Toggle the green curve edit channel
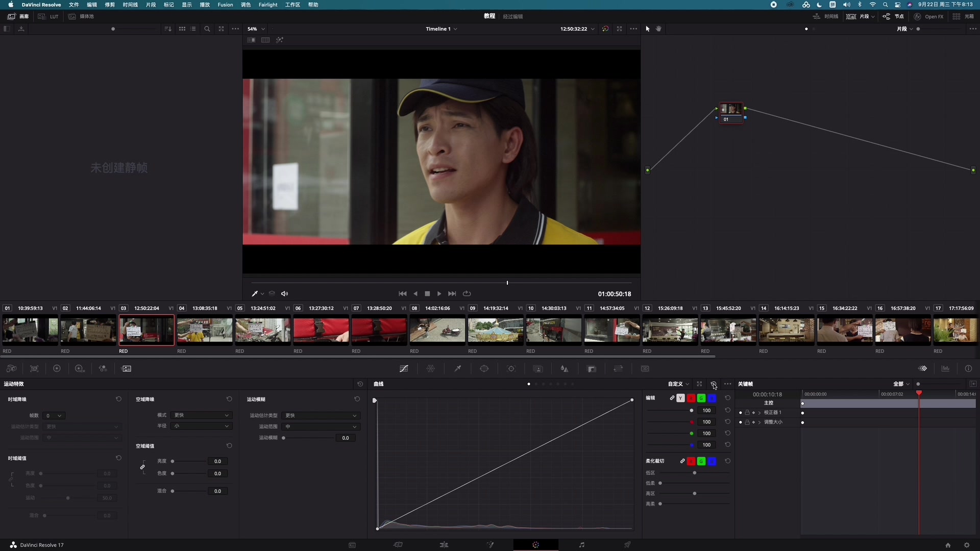The image size is (980, 551). (701, 398)
